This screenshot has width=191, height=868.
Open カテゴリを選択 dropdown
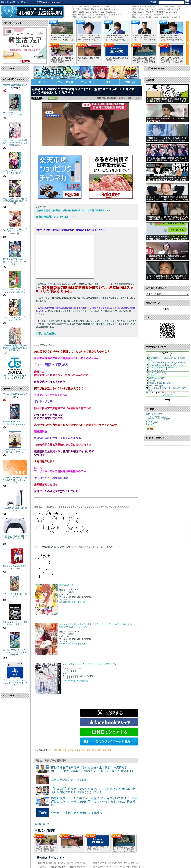[x=167, y=294]
